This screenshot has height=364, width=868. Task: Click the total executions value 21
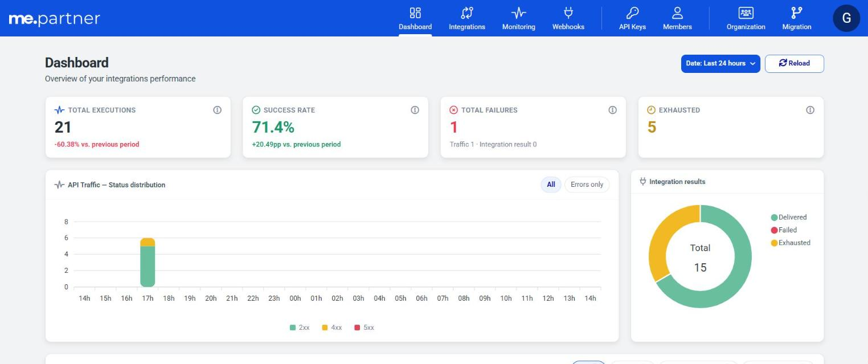63,127
